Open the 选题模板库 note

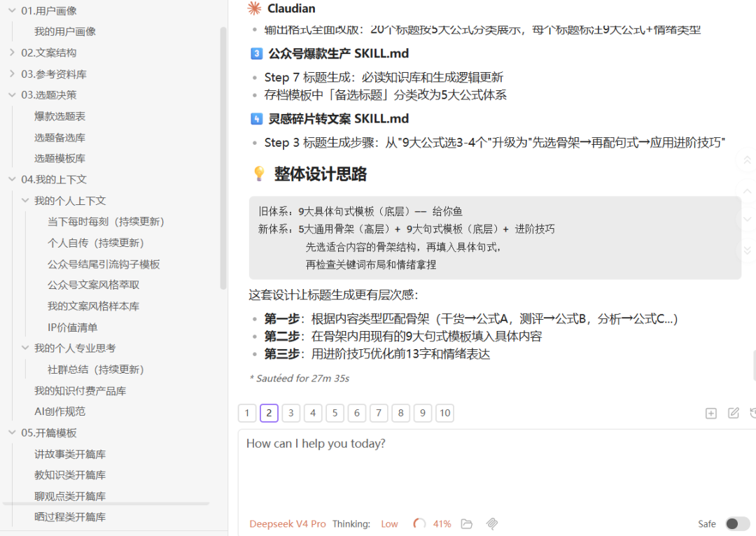59,158
